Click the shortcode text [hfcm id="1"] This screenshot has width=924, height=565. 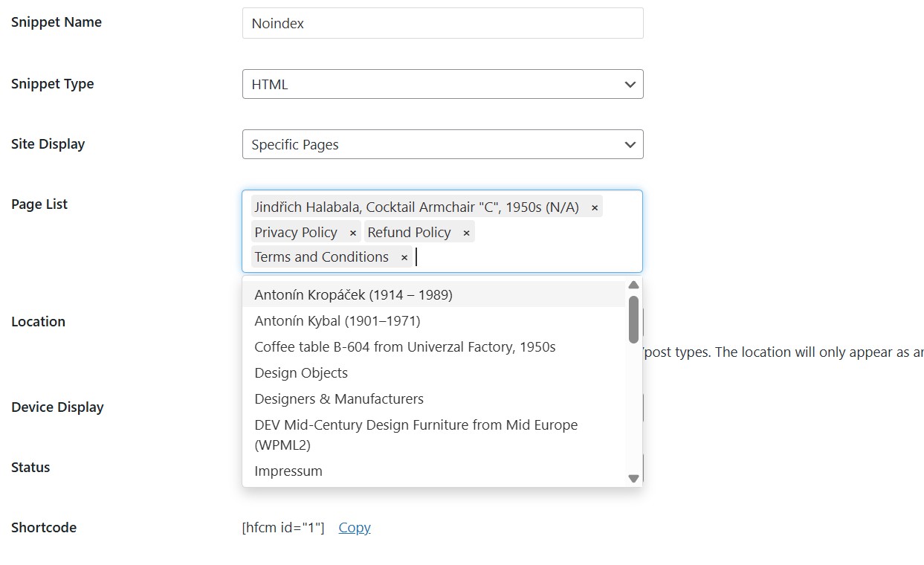coord(283,528)
